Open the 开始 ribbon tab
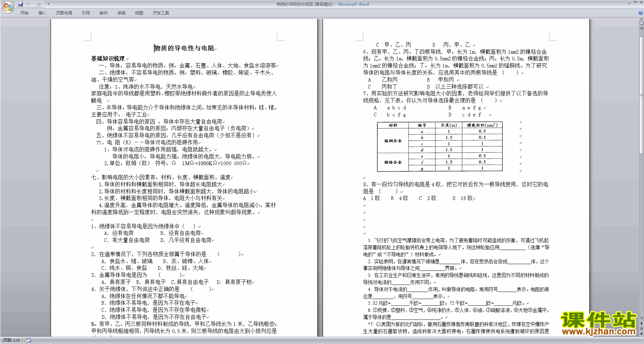 (24, 13)
